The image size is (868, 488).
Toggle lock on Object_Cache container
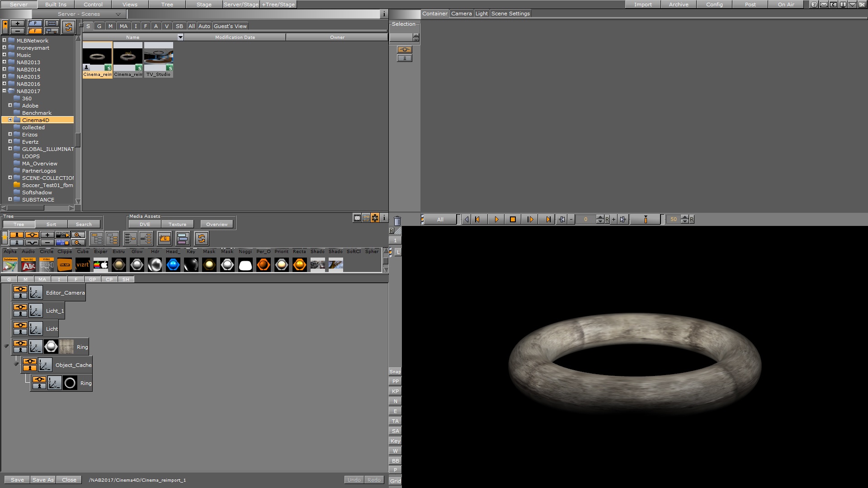click(x=30, y=368)
